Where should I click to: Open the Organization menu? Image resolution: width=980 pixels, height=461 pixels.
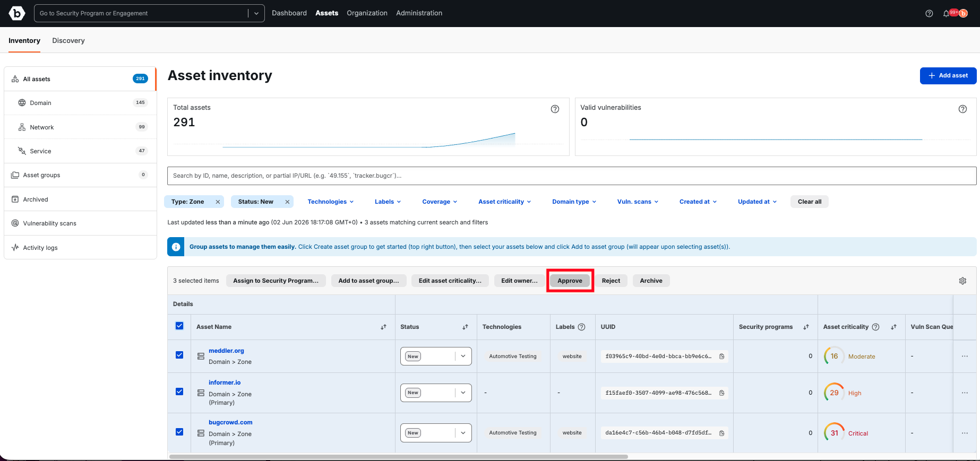point(367,13)
